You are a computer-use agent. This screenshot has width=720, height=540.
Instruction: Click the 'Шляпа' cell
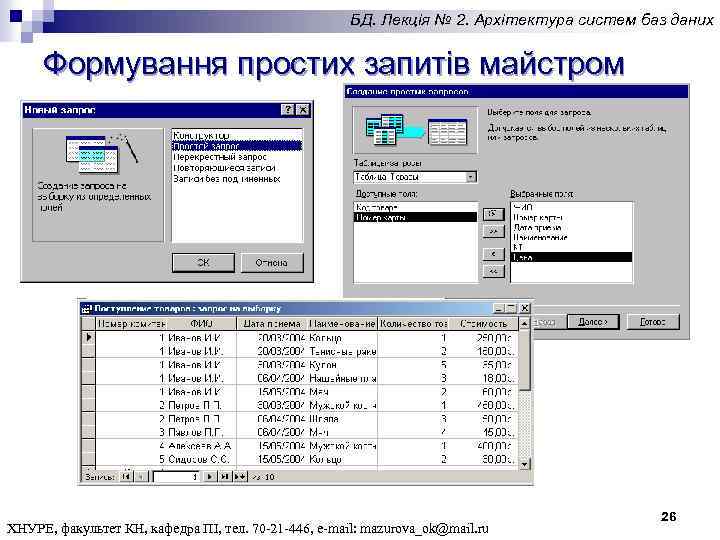coord(343,419)
